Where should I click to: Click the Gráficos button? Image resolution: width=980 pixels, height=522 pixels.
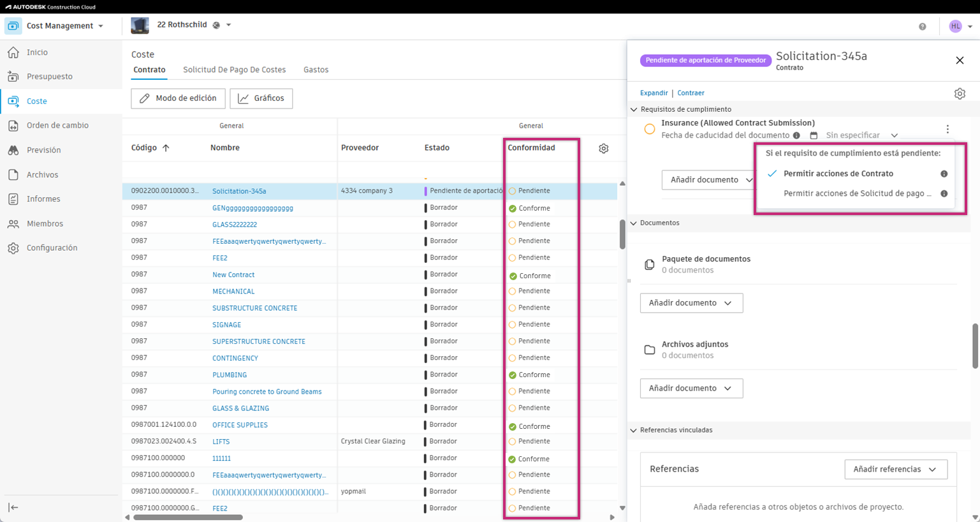[x=261, y=98]
